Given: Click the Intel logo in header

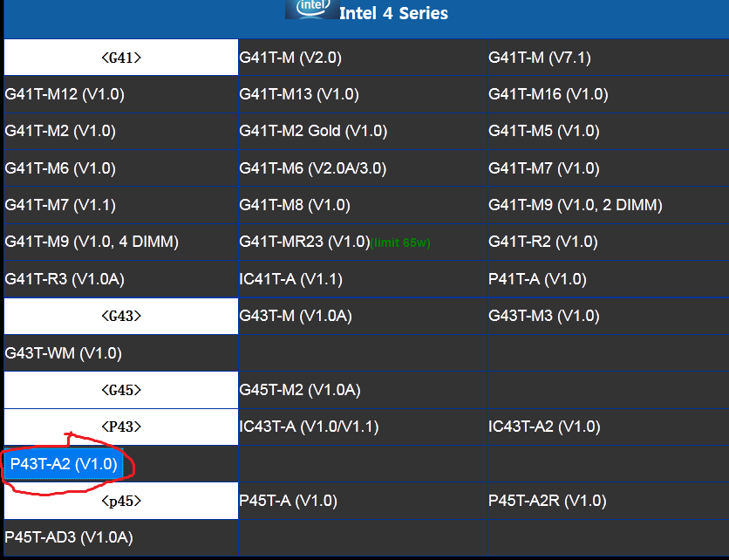Looking at the screenshot, I should (310, 9).
